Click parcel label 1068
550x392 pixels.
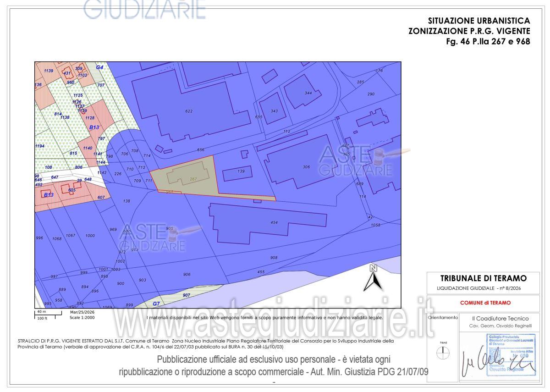click(x=57, y=238)
